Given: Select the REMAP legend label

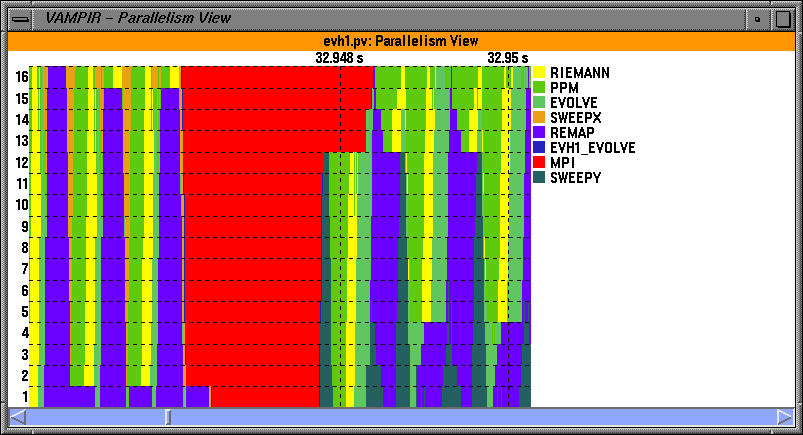Looking at the screenshot, I should coord(572,133).
